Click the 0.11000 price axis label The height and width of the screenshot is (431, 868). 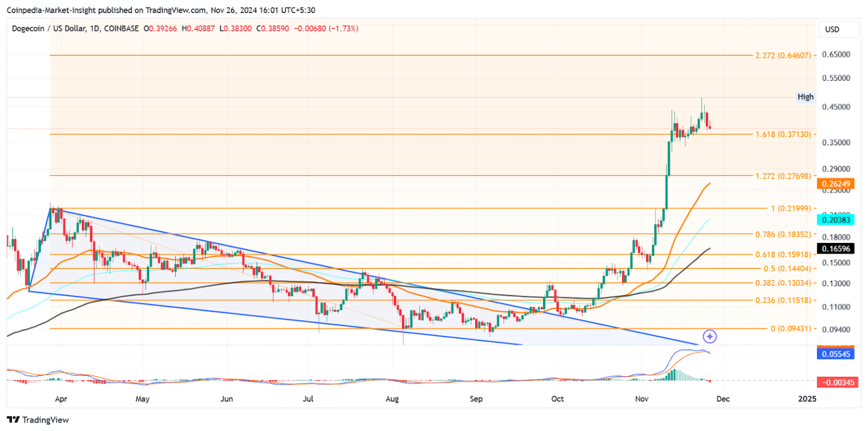(x=836, y=307)
